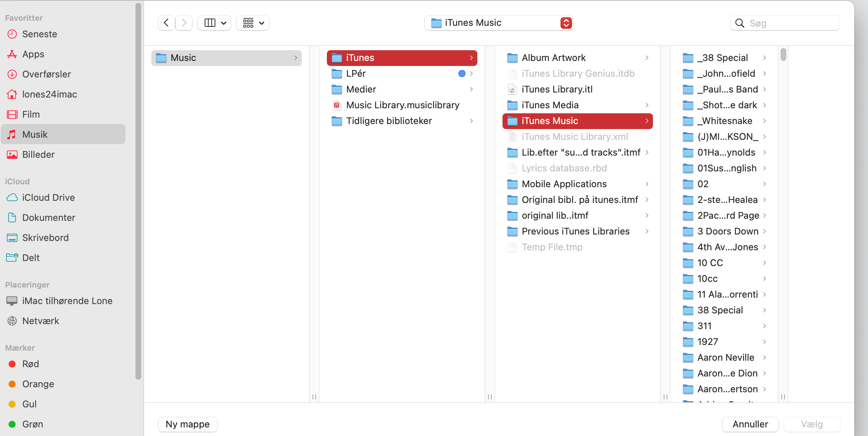The width and height of the screenshot is (868, 436).
Task: Open the iTunes Music path popup
Action: (x=499, y=23)
